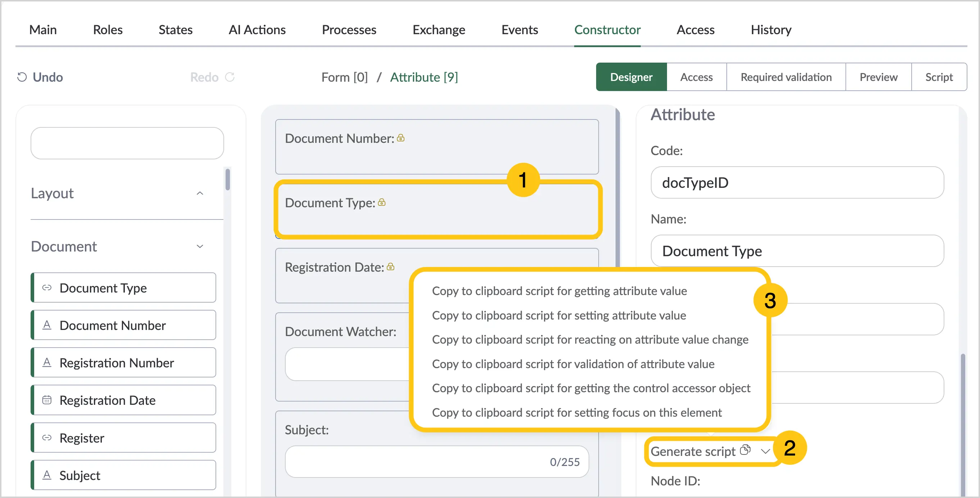Image resolution: width=980 pixels, height=498 pixels.
Task: Go to the States tab
Action: pos(175,30)
